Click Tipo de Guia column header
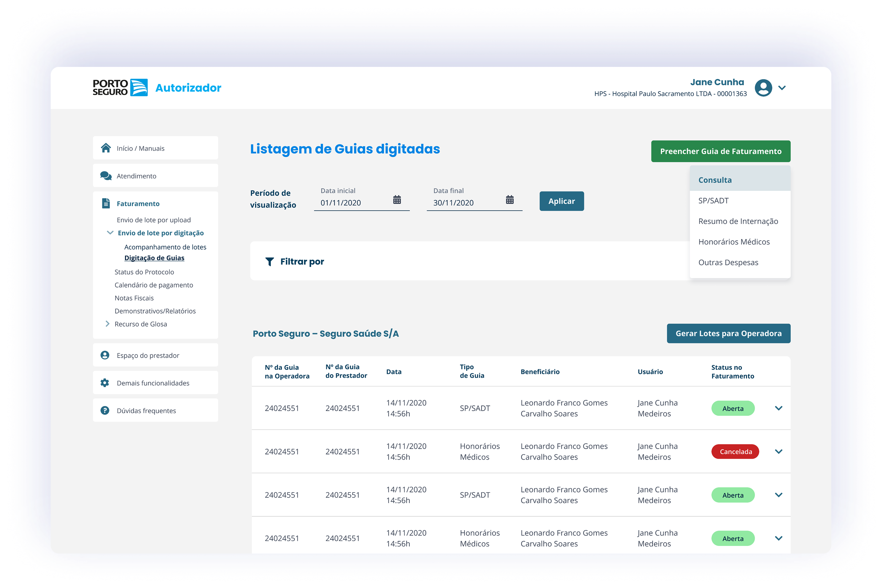This screenshot has width=882, height=588. pos(472,371)
